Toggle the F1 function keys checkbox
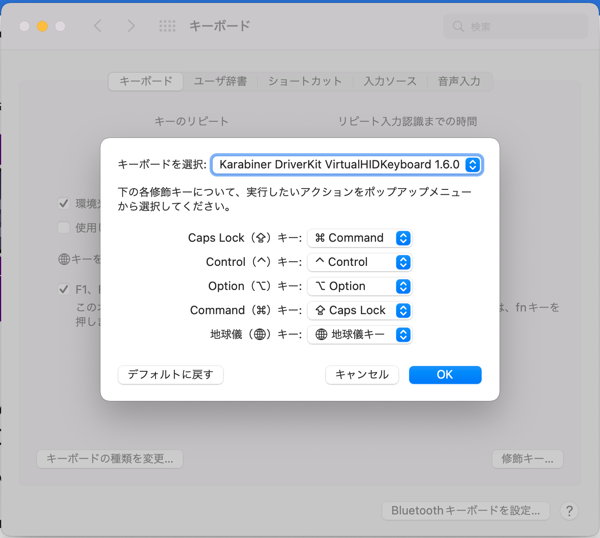 click(64, 290)
